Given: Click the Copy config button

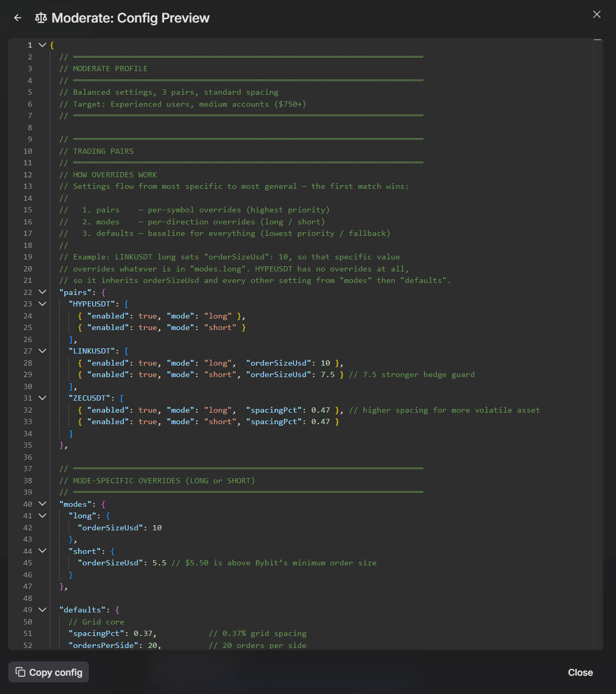Looking at the screenshot, I should (49, 672).
